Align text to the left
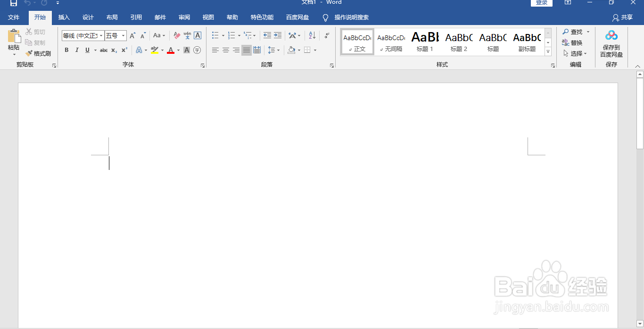644x329 pixels. pyautogui.click(x=215, y=50)
